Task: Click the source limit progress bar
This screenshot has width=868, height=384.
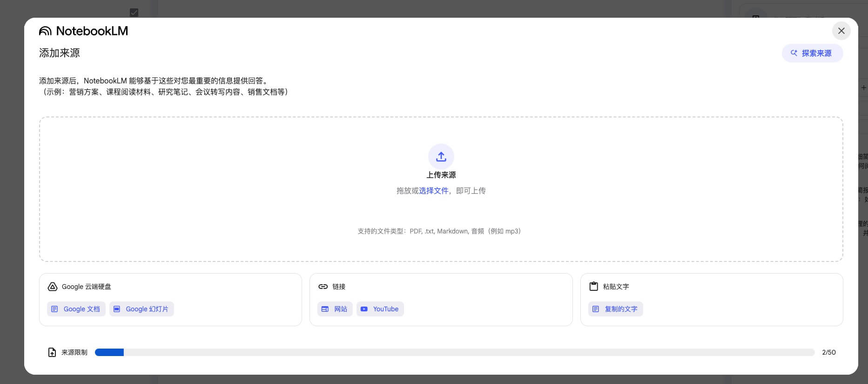Action: click(x=455, y=352)
